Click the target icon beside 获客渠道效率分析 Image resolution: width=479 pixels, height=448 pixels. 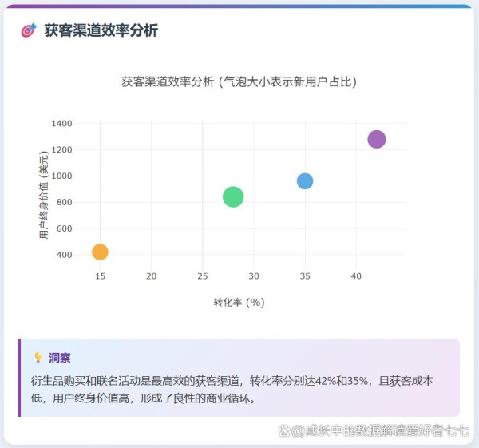pos(29,30)
